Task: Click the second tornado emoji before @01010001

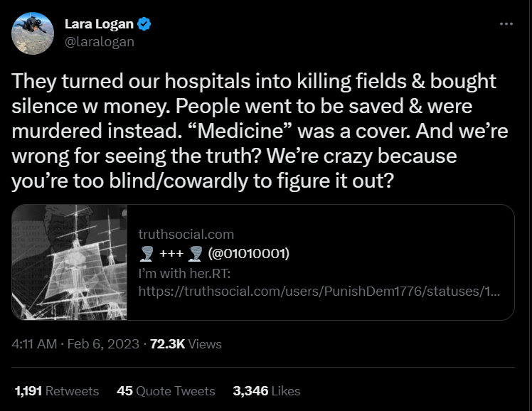Action: 196,254
